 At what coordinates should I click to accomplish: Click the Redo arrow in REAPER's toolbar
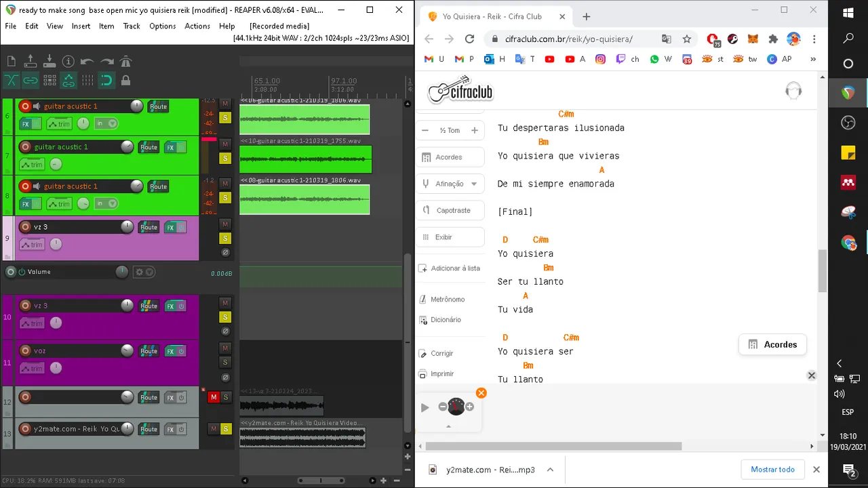(x=106, y=62)
